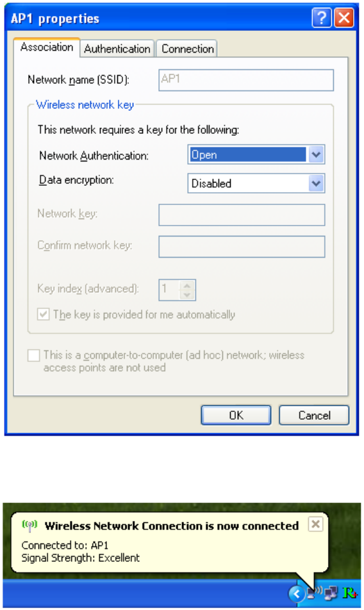Switch to the Connection tab
Image resolution: width=364 pixels, height=610 pixels.
[x=187, y=49]
